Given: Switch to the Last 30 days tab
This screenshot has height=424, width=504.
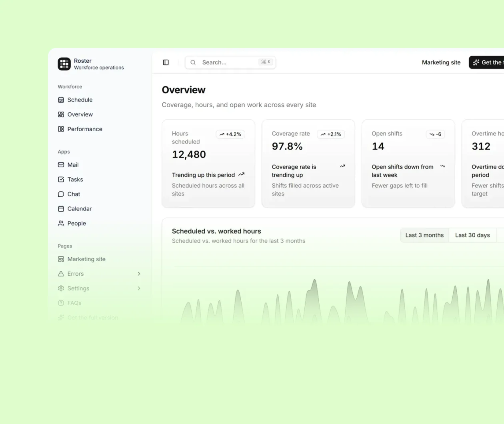Looking at the screenshot, I should click(472, 235).
